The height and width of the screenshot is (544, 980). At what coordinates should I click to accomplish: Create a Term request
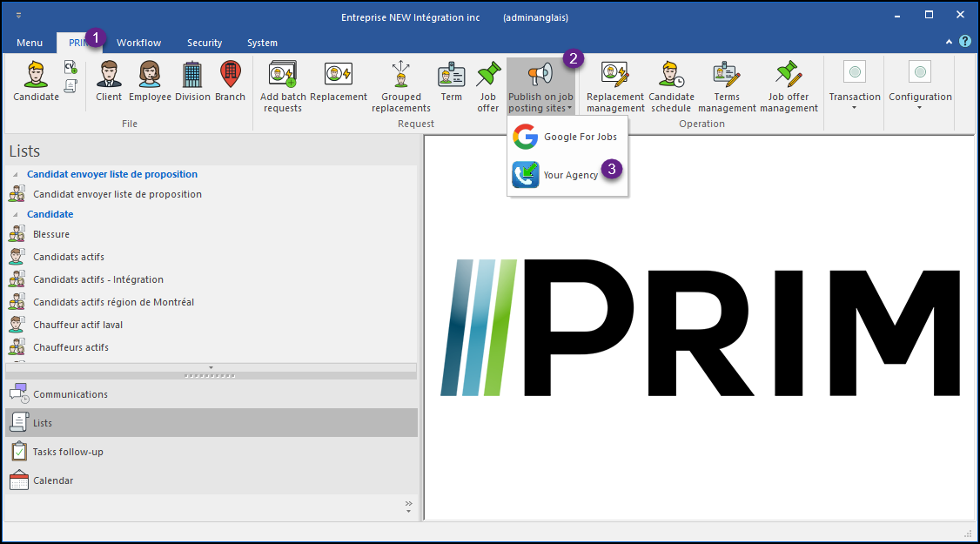pyautogui.click(x=451, y=81)
